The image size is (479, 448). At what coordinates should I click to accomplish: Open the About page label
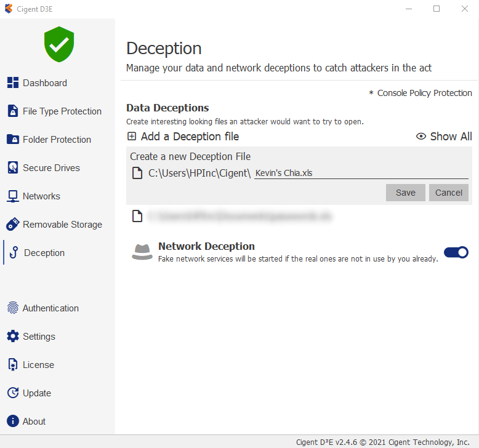(34, 422)
